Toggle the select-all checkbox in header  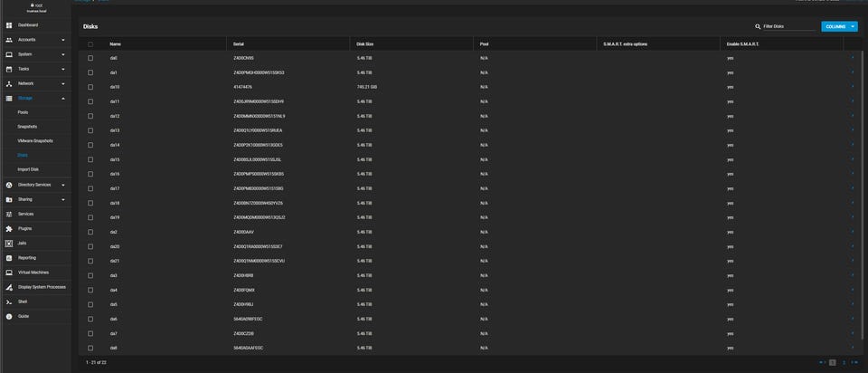click(x=90, y=43)
